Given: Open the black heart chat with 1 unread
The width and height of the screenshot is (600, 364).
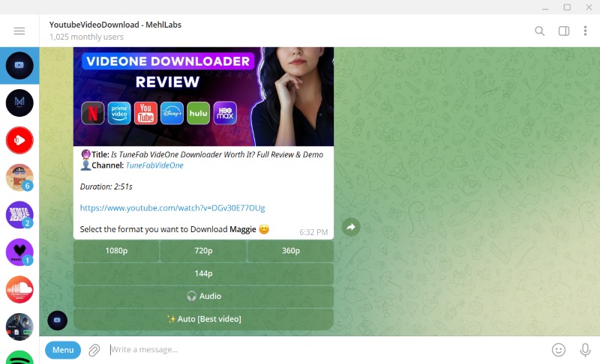Looking at the screenshot, I should tap(19, 252).
